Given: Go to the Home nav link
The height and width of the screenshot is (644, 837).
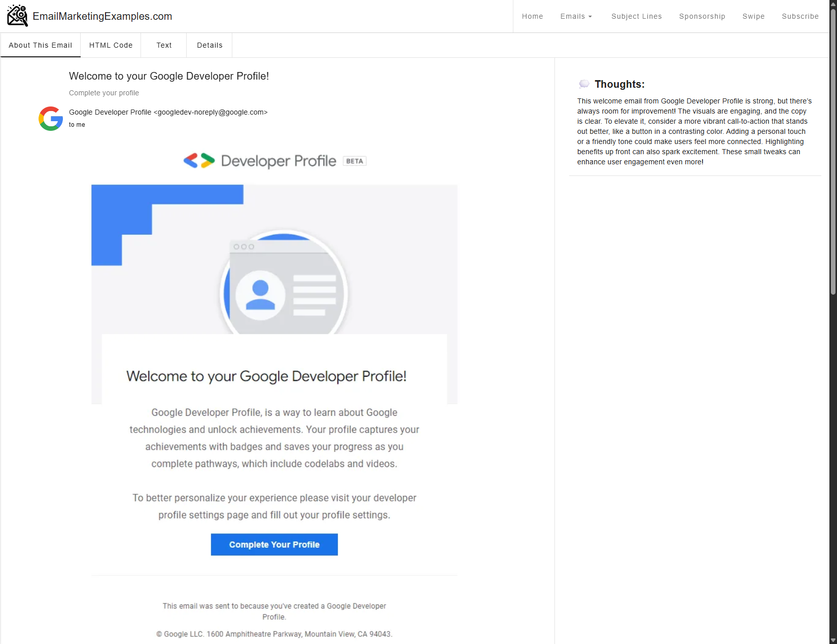Looking at the screenshot, I should (x=532, y=16).
